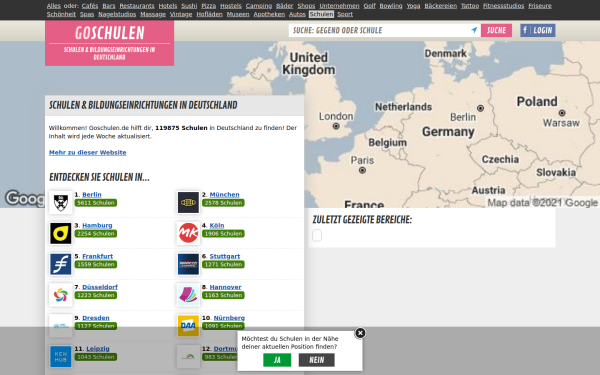Close the location prompt popup
This screenshot has height=375, width=600.
point(360,333)
